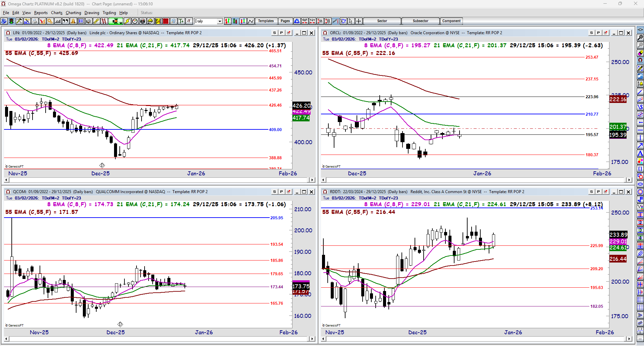Open the Charting menu
This screenshot has height=346, width=644.
pyautogui.click(x=73, y=13)
